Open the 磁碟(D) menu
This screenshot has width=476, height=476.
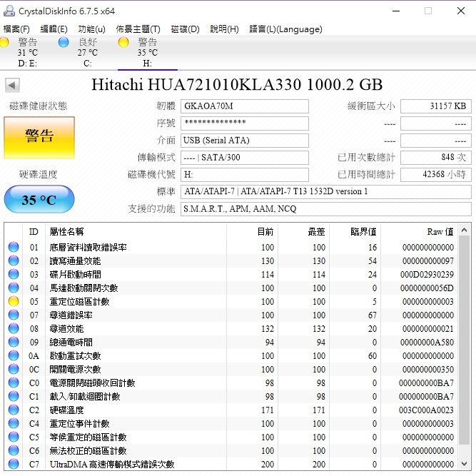tap(185, 29)
